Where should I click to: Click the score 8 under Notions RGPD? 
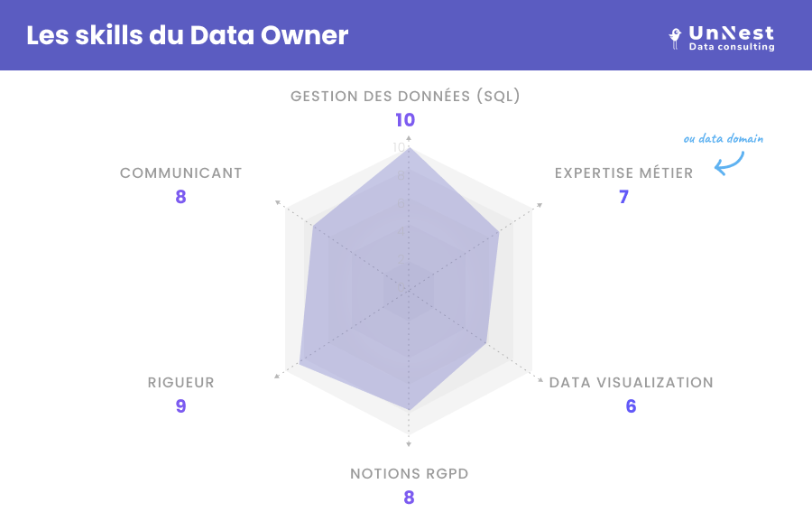tap(409, 498)
